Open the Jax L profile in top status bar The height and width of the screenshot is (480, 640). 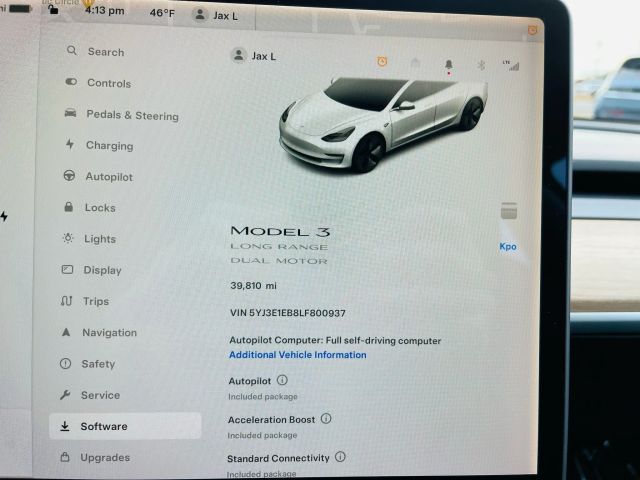click(x=215, y=16)
